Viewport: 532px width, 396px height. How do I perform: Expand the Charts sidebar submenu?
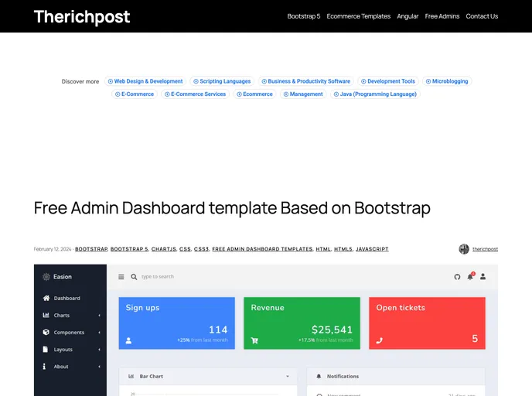click(99, 316)
